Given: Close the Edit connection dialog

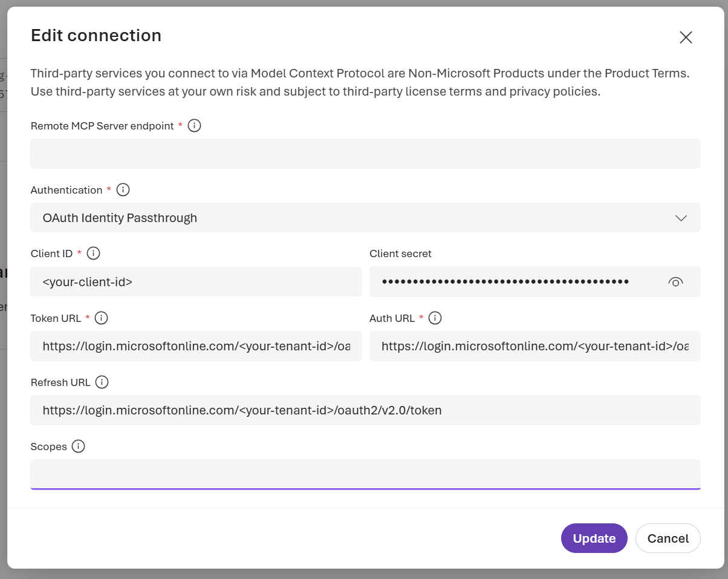Looking at the screenshot, I should [686, 38].
